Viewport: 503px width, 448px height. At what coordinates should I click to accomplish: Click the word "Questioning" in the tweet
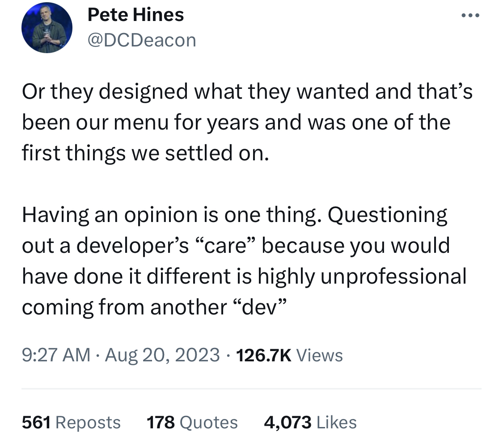(387, 215)
